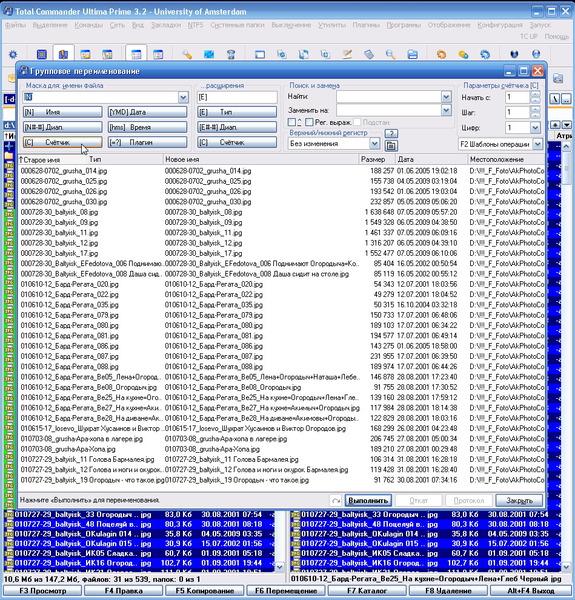
Task: Click F5 Копирование at the bottom
Action: point(205,591)
